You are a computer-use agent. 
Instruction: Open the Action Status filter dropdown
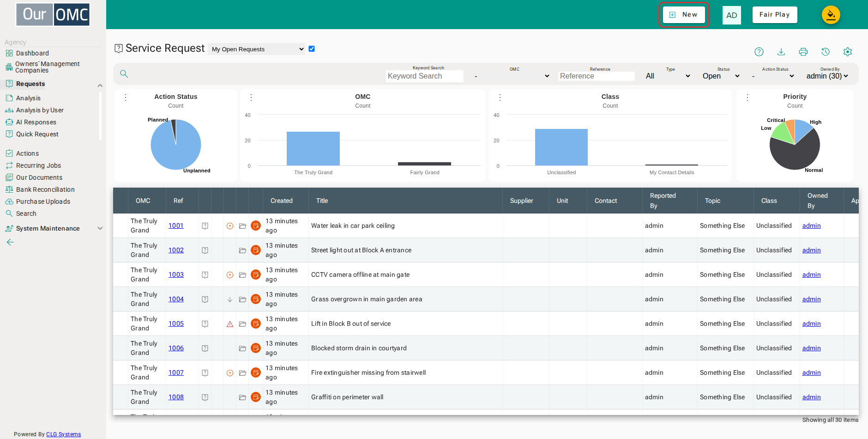(x=773, y=76)
